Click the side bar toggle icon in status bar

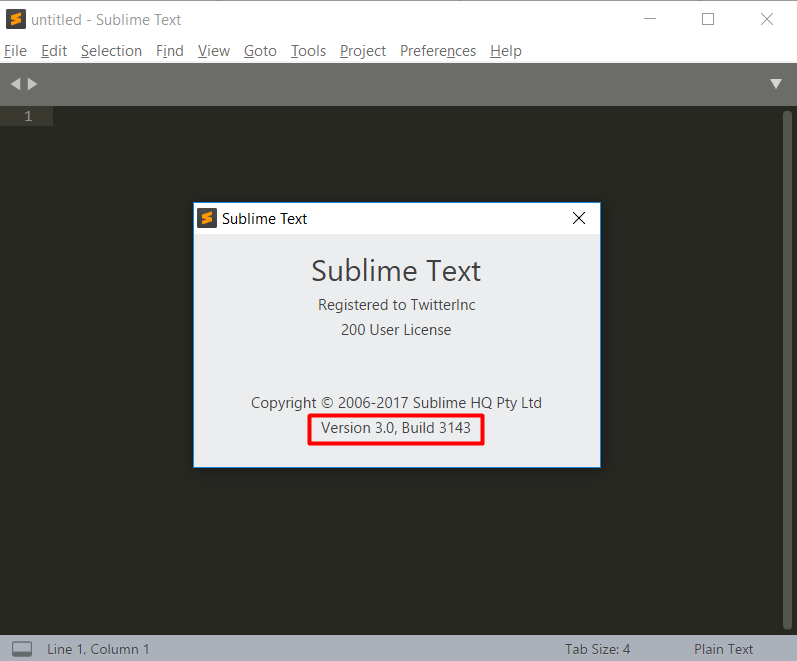click(22, 649)
